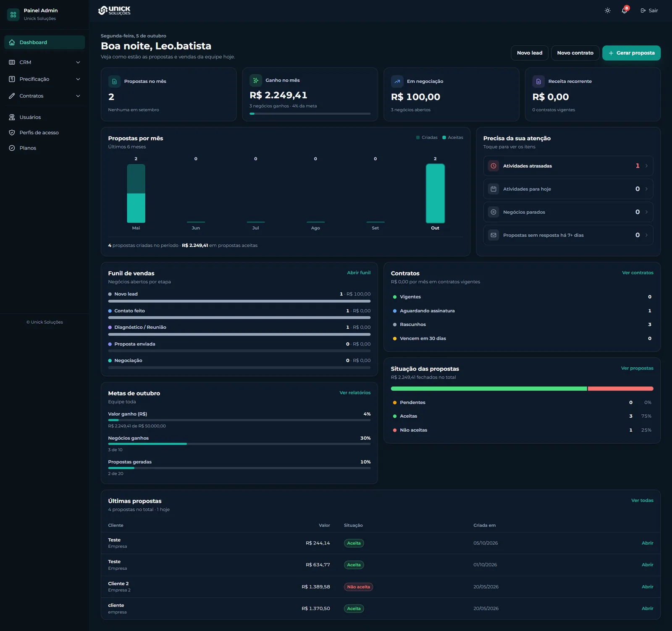This screenshot has width=672, height=631.
Task: Click the Ganho no mês sparkle icon
Action: tap(256, 80)
